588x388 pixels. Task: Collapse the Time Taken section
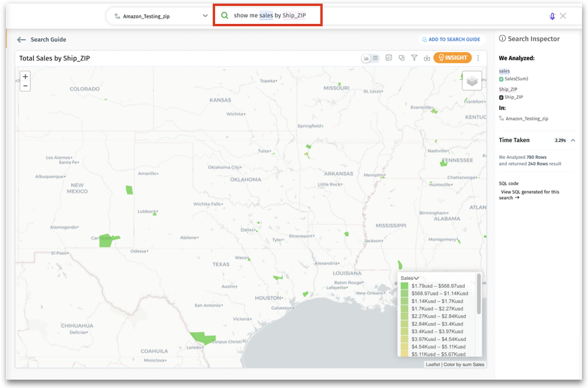coord(572,140)
